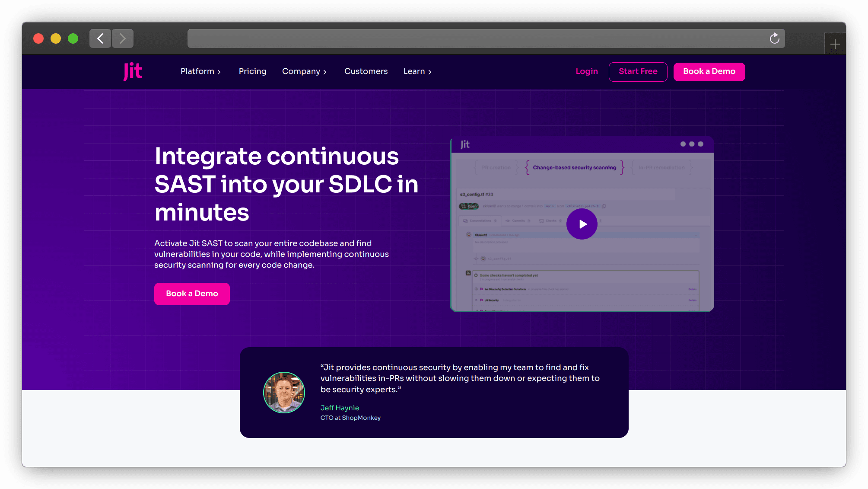Go forward with the browser forward arrow
The height and width of the screenshot is (489, 868).
(x=123, y=38)
